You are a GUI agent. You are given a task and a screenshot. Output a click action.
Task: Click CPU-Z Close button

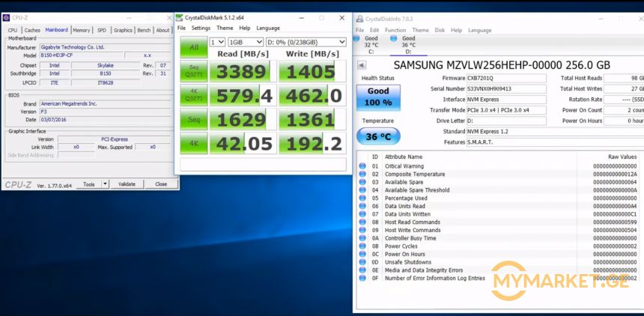[161, 184]
